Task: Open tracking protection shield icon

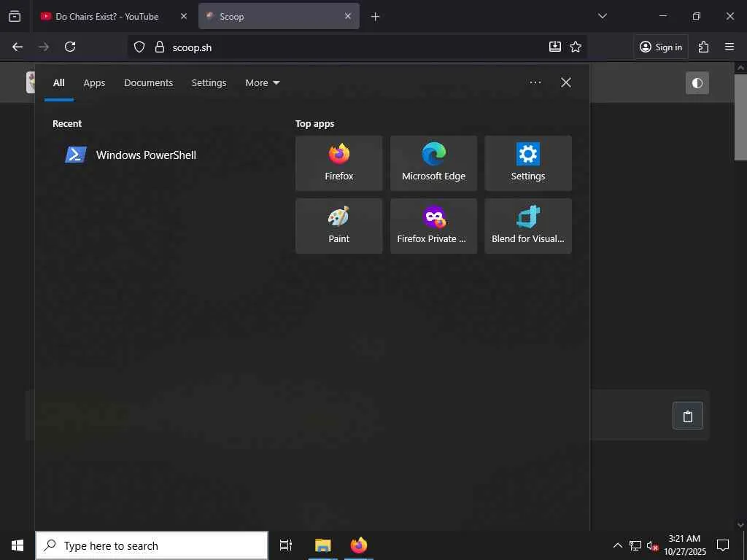Action: pyautogui.click(x=139, y=47)
